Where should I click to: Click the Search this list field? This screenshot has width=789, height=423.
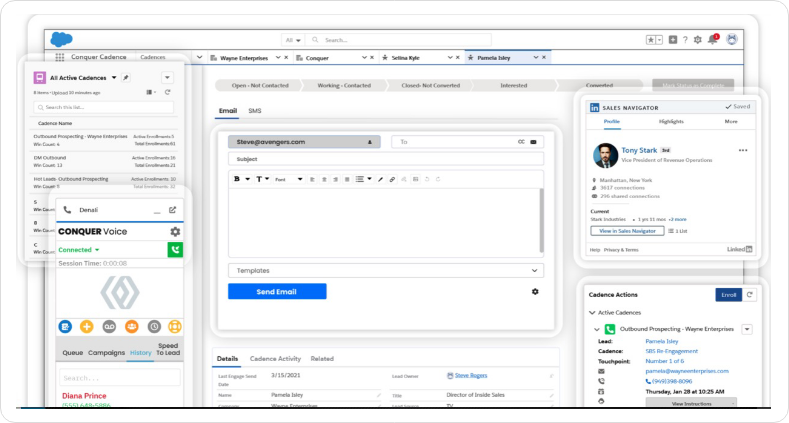tap(104, 107)
